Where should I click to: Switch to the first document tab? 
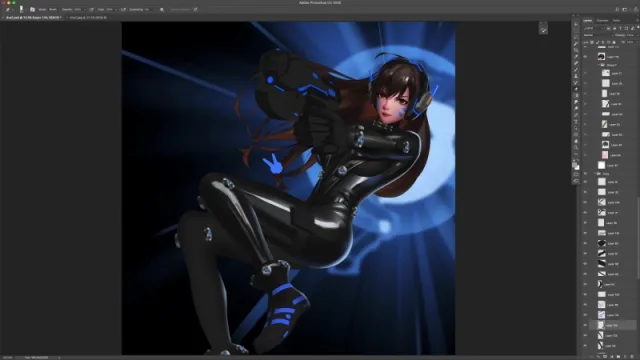[x=33, y=18]
